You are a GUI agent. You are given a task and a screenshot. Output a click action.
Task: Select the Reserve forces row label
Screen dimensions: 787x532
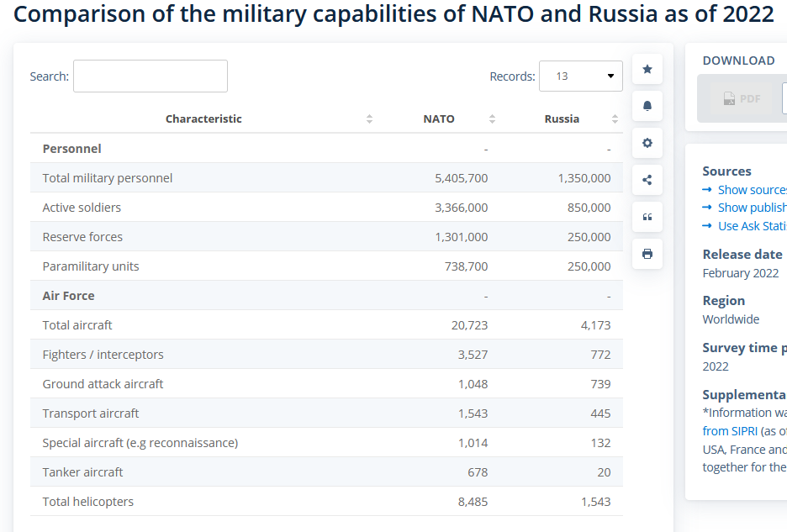coord(82,237)
